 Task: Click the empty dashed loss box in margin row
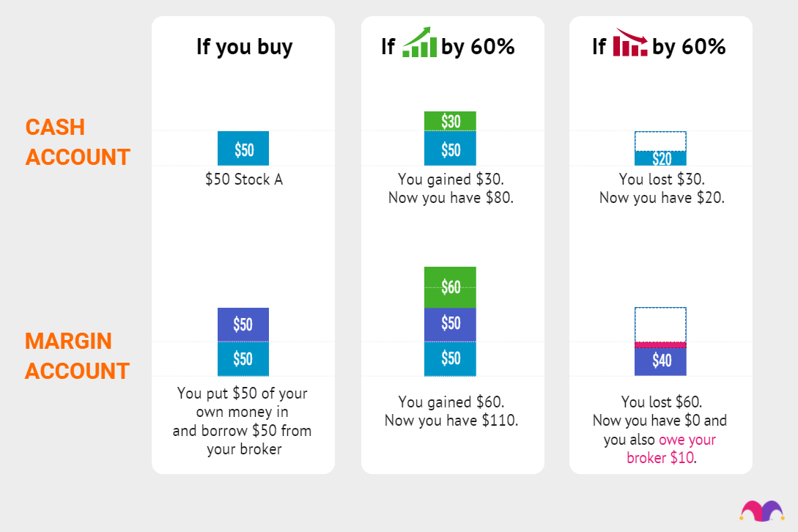[660, 324]
